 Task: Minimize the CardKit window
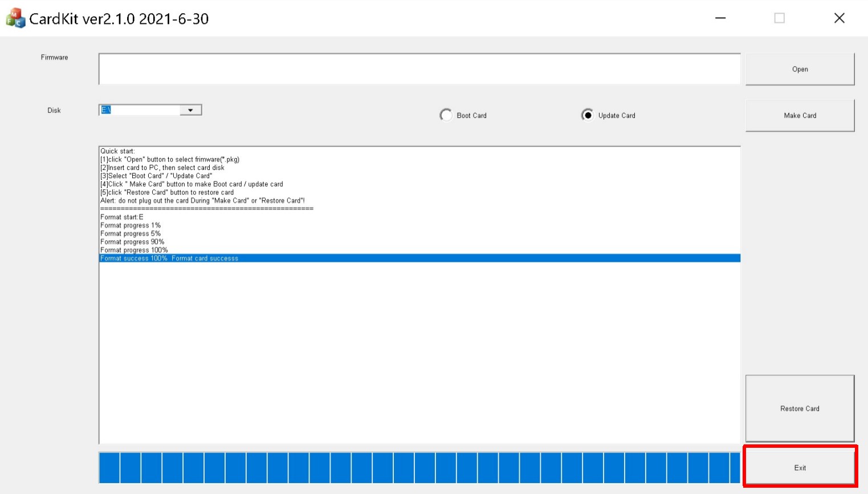720,18
